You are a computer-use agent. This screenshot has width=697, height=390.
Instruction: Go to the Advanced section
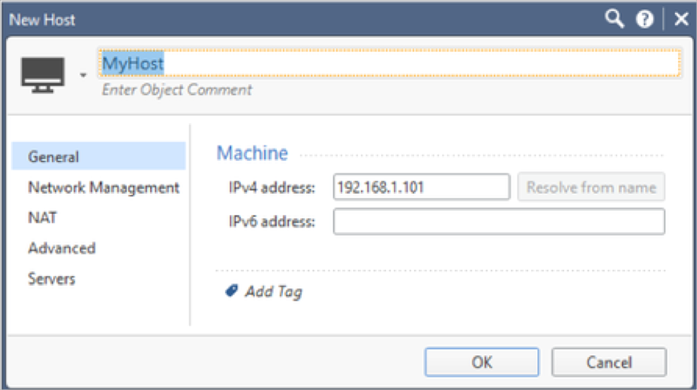click(x=62, y=248)
